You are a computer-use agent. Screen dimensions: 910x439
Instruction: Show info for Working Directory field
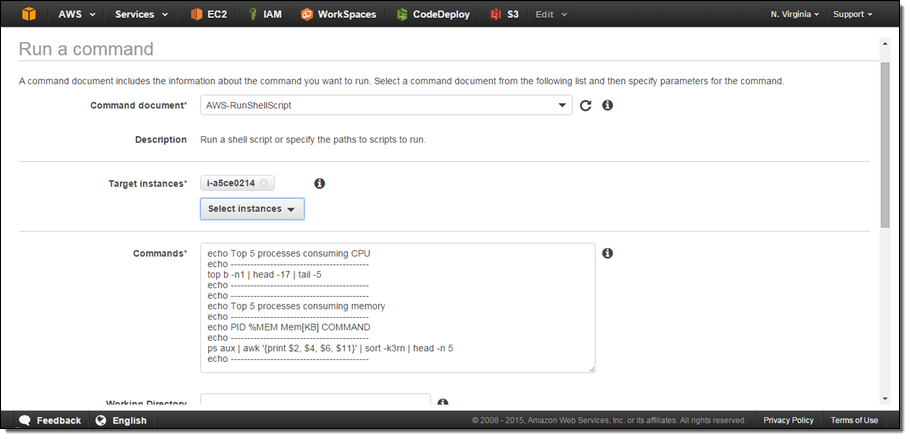pos(442,402)
